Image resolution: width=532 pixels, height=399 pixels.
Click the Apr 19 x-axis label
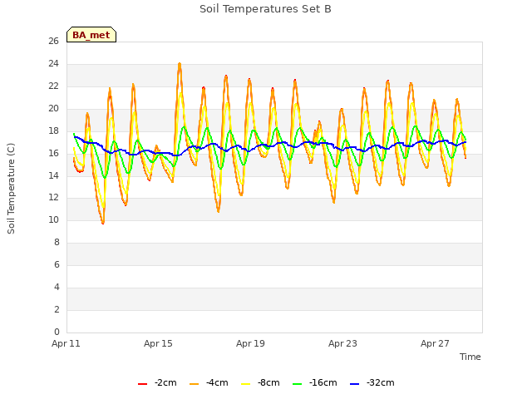pos(250,343)
